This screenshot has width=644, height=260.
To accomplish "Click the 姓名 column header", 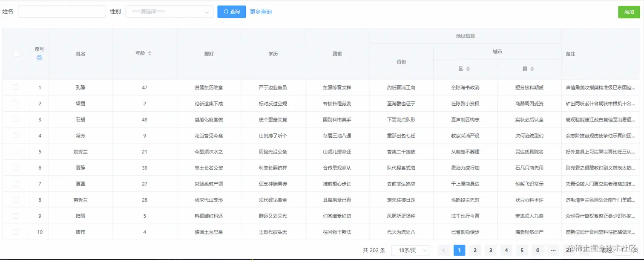I will [81, 54].
